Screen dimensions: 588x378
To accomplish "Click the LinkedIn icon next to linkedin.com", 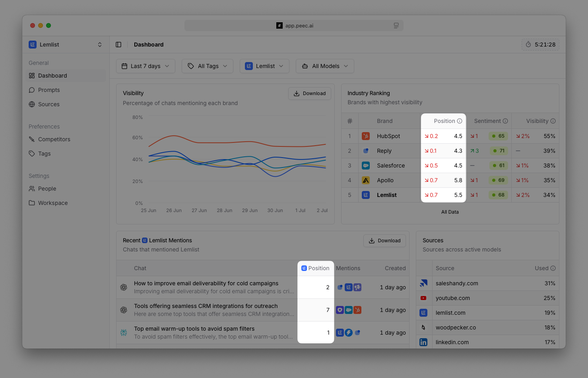I will pyautogui.click(x=423, y=342).
